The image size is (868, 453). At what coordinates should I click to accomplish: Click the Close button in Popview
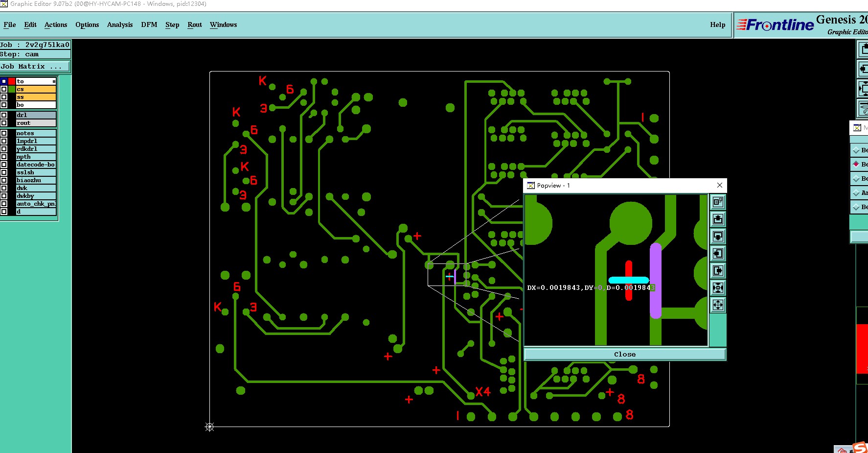(x=625, y=354)
